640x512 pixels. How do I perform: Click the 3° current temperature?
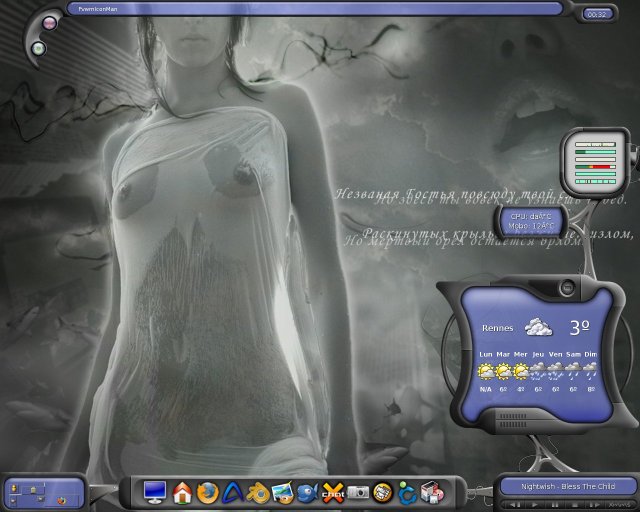579,327
